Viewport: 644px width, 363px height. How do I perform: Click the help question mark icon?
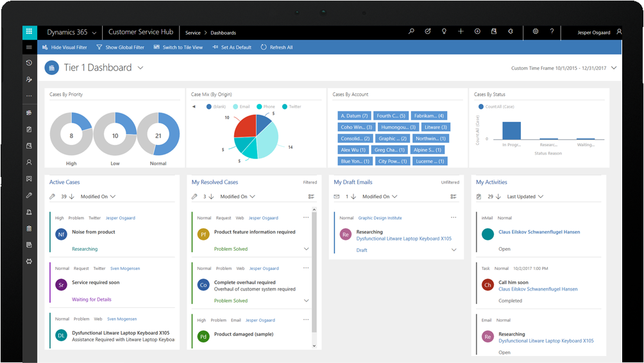552,31
